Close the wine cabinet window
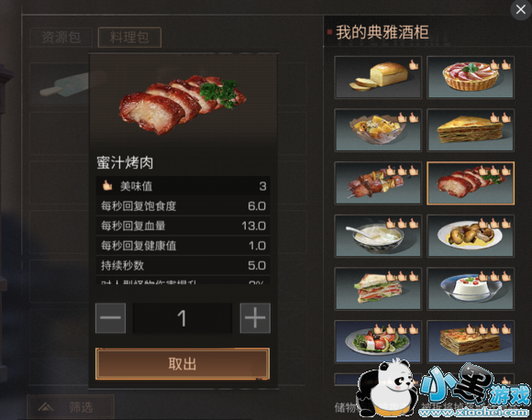Viewport: 532px width, 420px height. coord(521,9)
